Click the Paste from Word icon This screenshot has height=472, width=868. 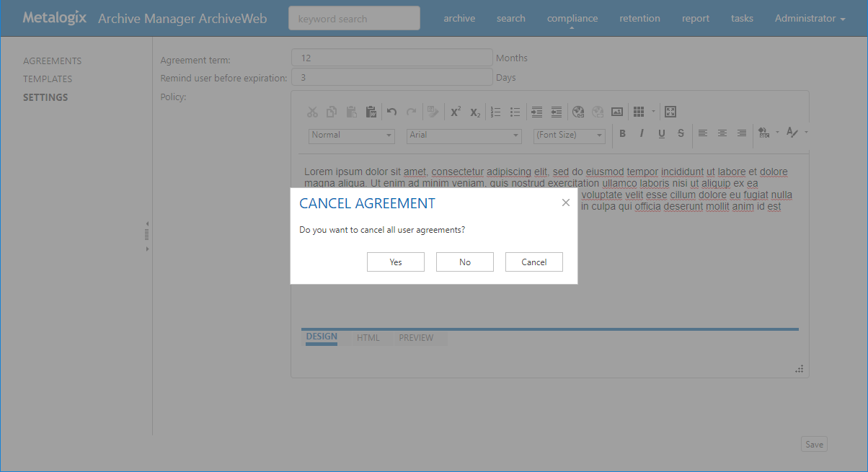pos(371,112)
